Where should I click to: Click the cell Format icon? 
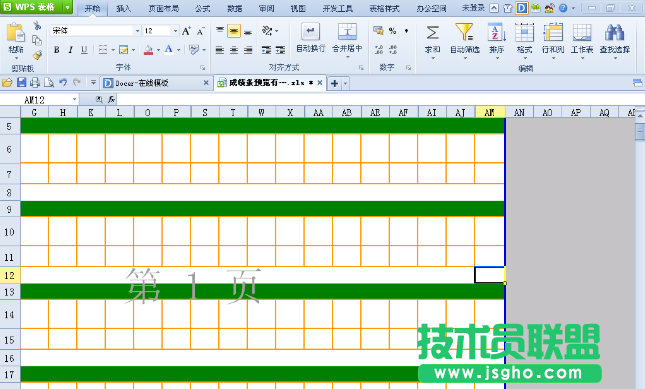[524, 32]
